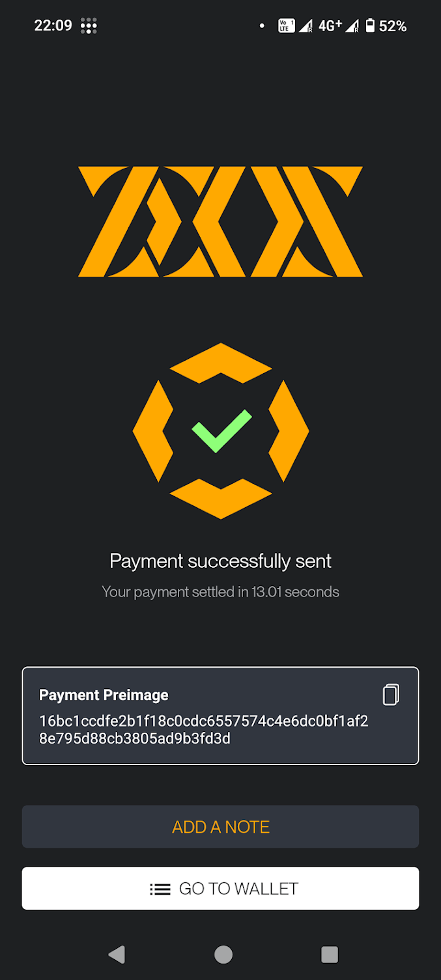Tap the orange ZEUS logo
Viewport: 441px width, 980px height.
click(x=220, y=222)
